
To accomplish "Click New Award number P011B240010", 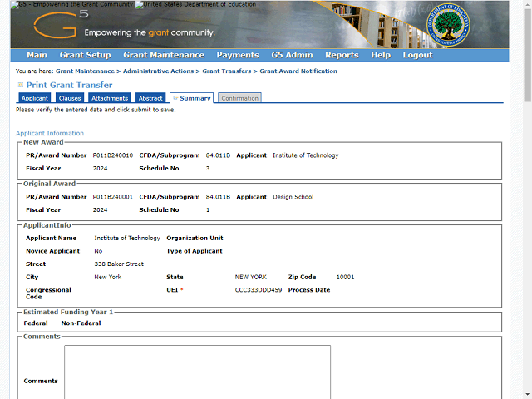I will click(x=113, y=155).
